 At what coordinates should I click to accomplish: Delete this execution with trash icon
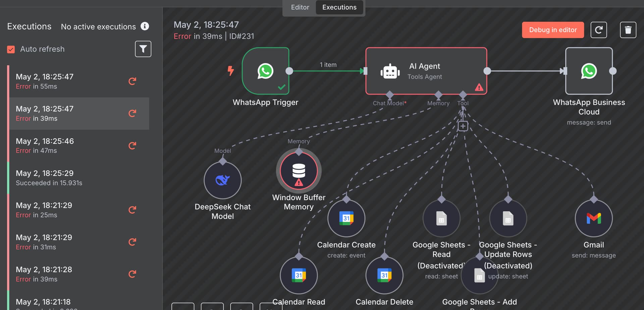click(628, 30)
